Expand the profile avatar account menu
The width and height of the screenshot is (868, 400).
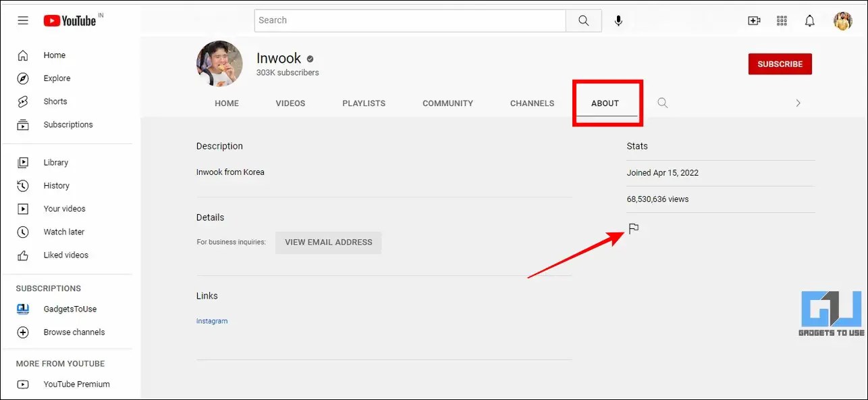pos(842,20)
